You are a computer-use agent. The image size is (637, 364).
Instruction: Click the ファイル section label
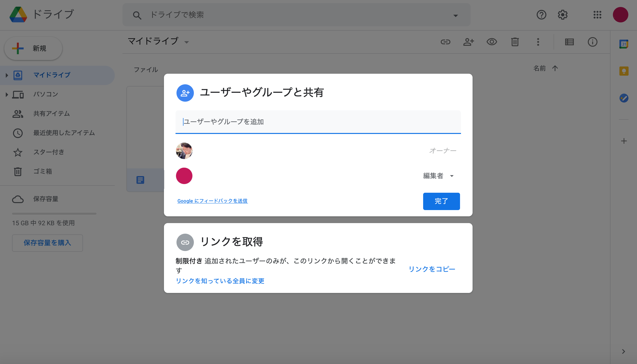(x=146, y=70)
